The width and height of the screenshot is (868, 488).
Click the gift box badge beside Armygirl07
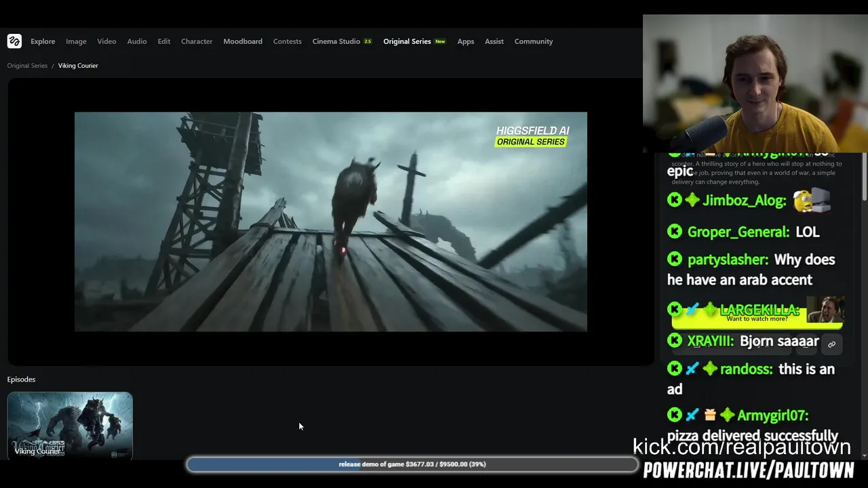coord(710,415)
